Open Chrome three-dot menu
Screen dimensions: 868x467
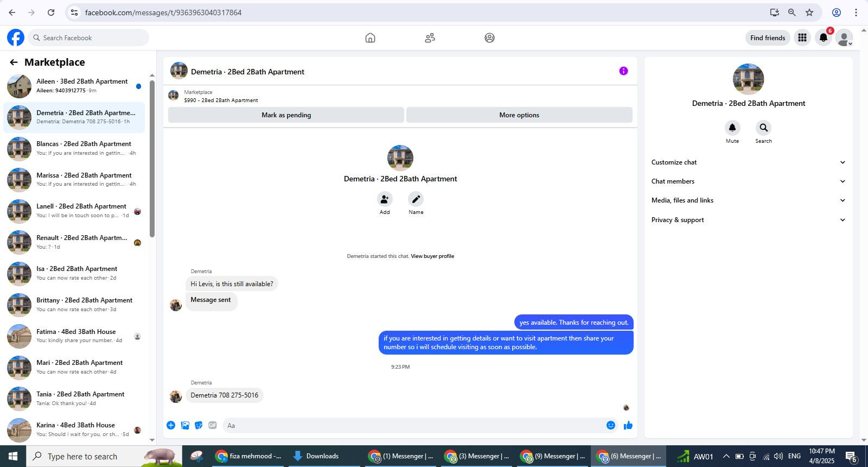coord(856,12)
